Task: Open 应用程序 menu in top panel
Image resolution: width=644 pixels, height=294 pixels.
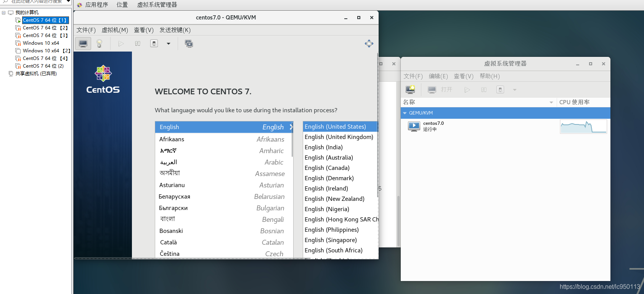Action: (96, 5)
